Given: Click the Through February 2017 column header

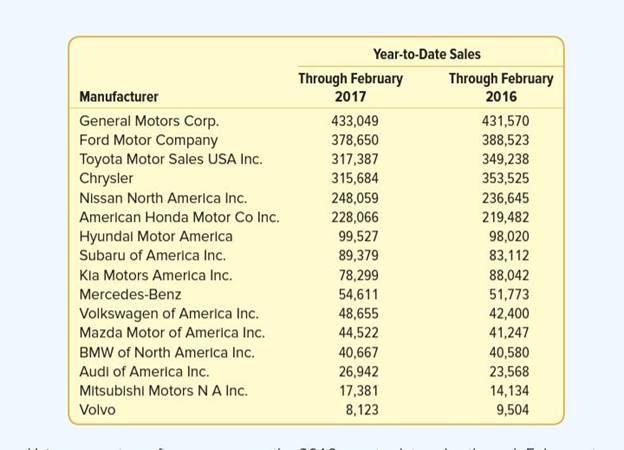Looking at the screenshot, I should tap(350, 87).
